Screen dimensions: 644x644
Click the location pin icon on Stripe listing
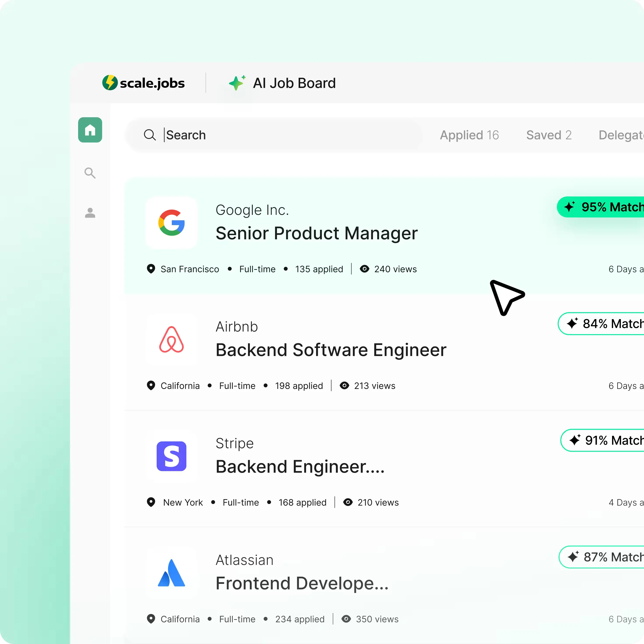[x=151, y=502]
